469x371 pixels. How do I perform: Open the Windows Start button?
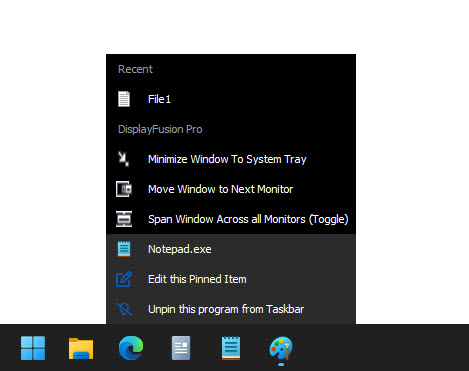click(x=33, y=348)
